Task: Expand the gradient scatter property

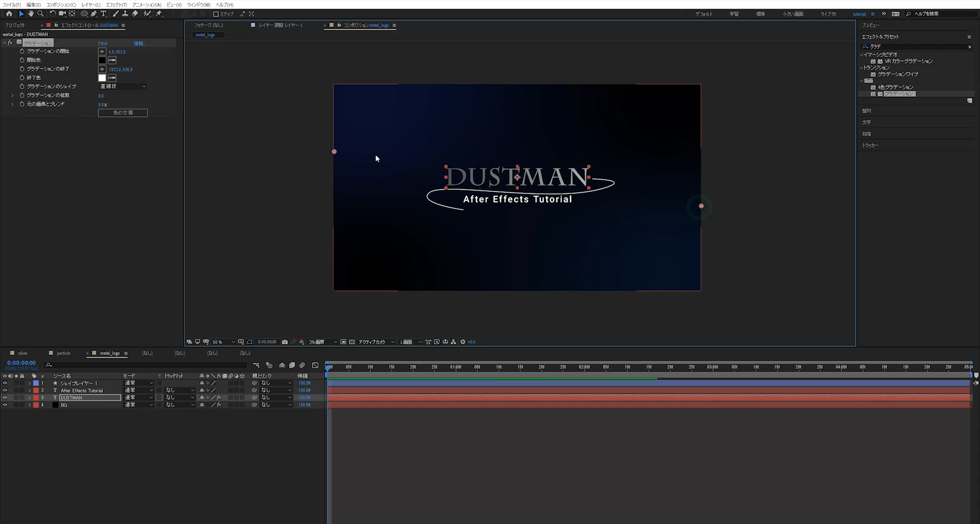Action: 12,95
